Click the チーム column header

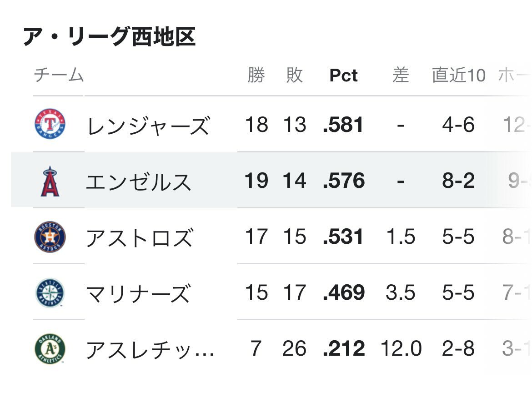[x=59, y=75]
